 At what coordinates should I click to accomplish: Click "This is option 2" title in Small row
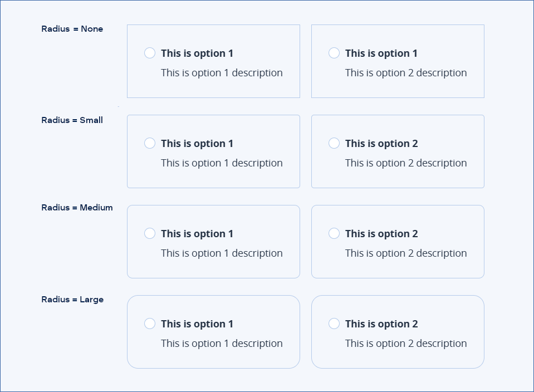click(381, 144)
